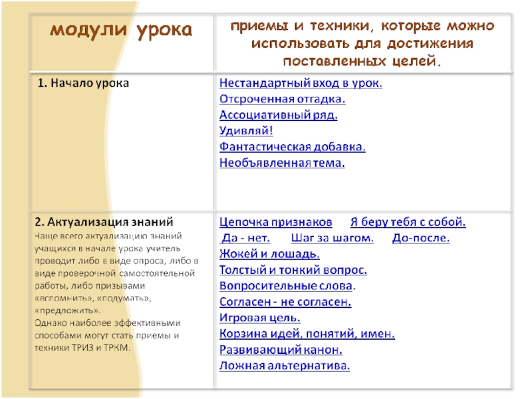Follow the 'Удивляй!' link
This screenshot has height=399, width=532.
(246, 130)
